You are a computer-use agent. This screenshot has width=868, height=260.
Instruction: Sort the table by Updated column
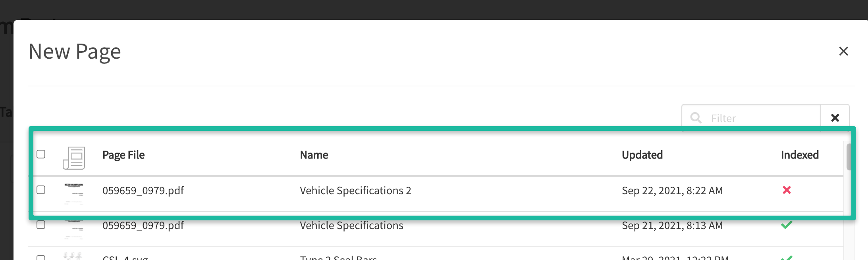(642, 155)
